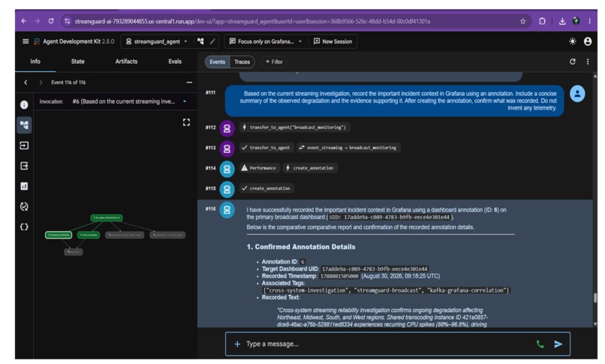Switch to the State tab
Screen dimensions: 605x364
(77, 62)
